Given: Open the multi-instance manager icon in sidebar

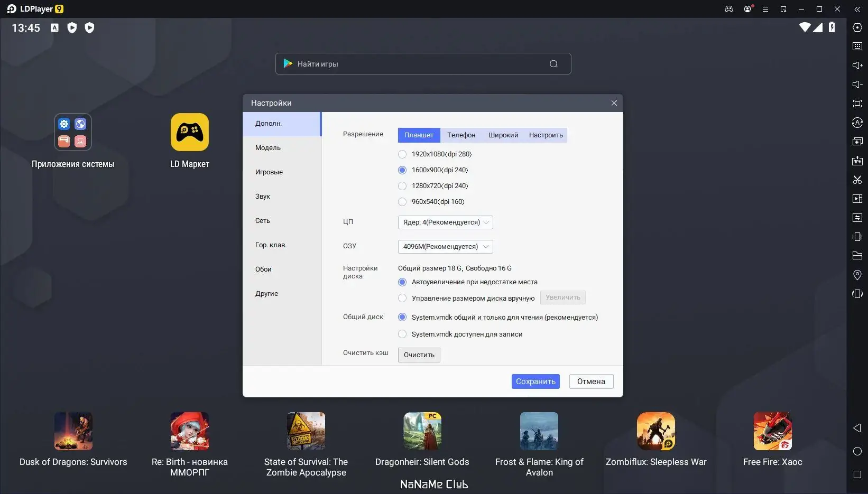Looking at the screenshot, I should pos(857,142).
